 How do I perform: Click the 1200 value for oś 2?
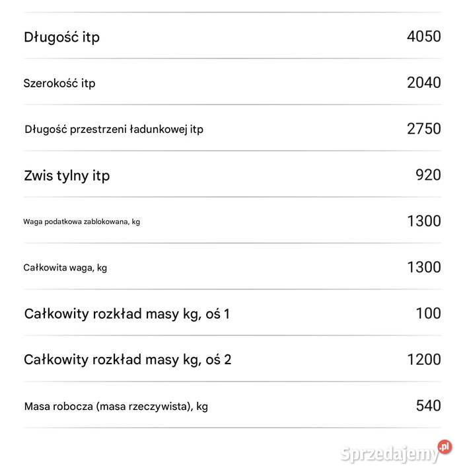(424, 360)
